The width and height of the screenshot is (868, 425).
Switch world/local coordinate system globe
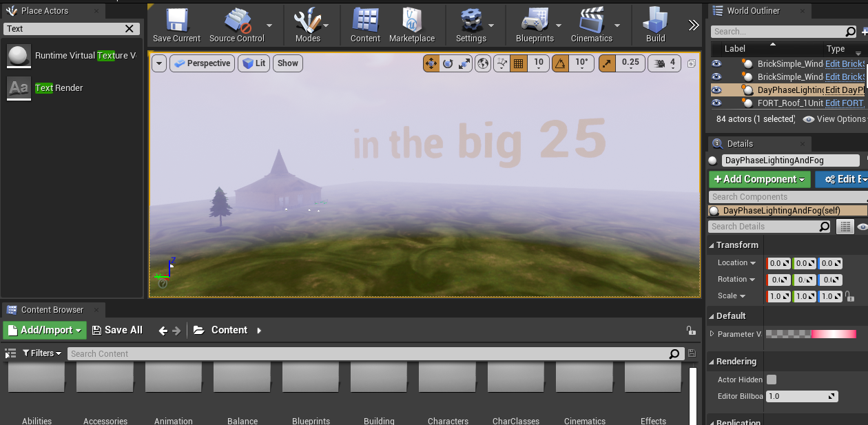point(484,63)
